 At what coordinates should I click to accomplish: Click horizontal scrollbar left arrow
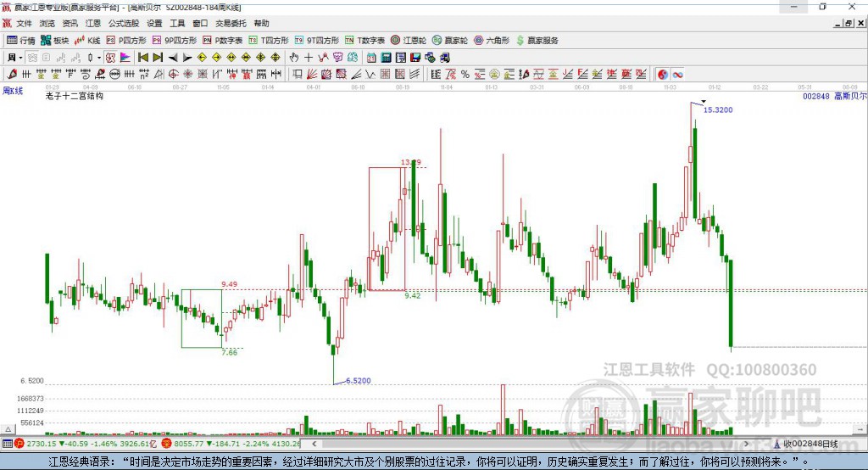pyautogui.click(x=314, y=444)
